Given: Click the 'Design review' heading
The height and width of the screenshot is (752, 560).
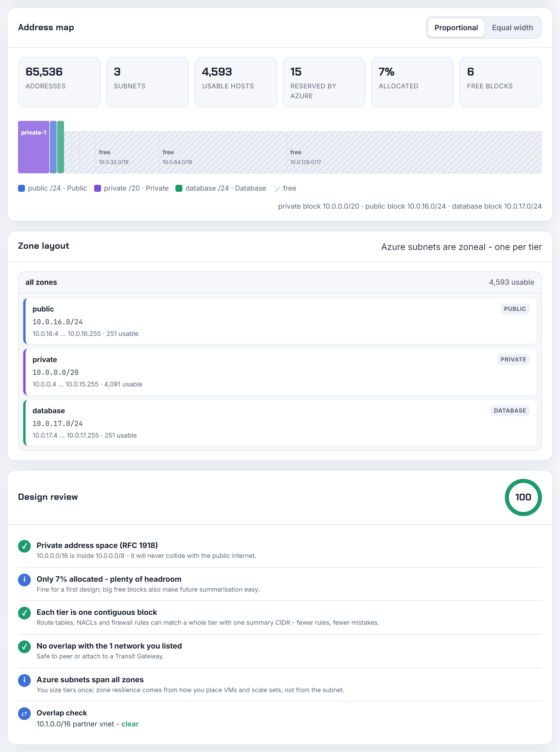Looking at the screenshot, I should coord(48,497).
